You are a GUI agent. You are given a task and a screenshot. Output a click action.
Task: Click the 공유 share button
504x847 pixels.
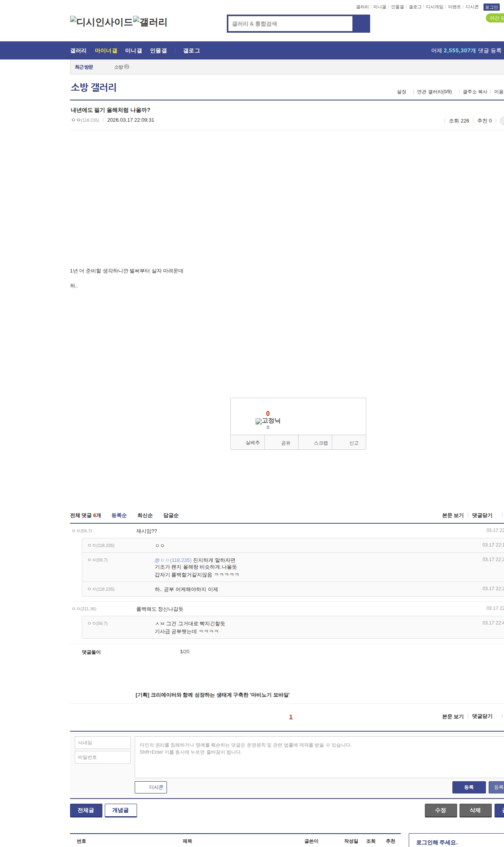[x=281, y=443]
